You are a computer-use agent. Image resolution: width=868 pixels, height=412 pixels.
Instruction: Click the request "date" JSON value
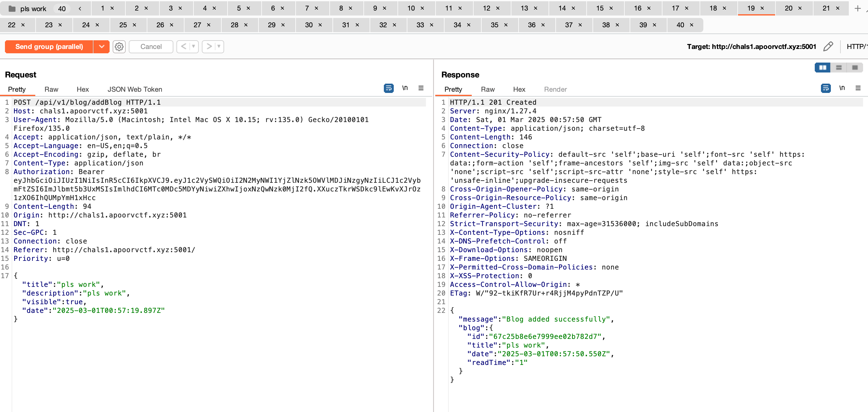(x=108, y=310)
